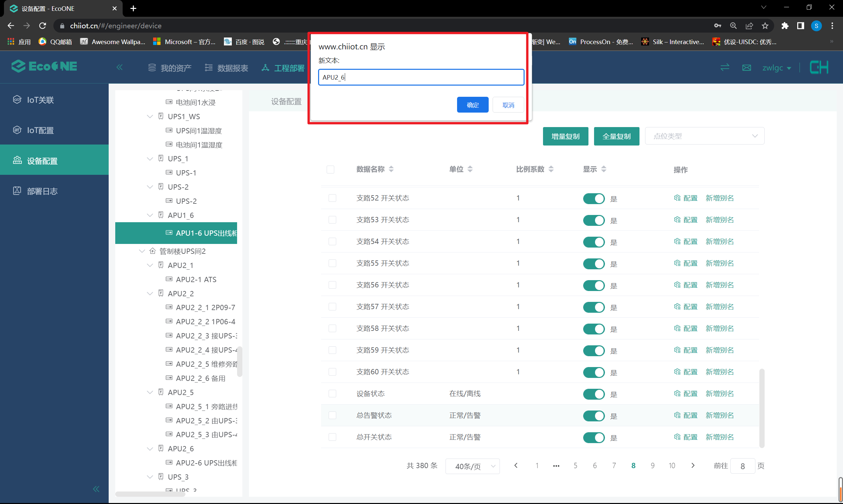This screenshot has width=843, height=504.
Task: Open IoT关联 in the sidebar
Action: (40, 100)
